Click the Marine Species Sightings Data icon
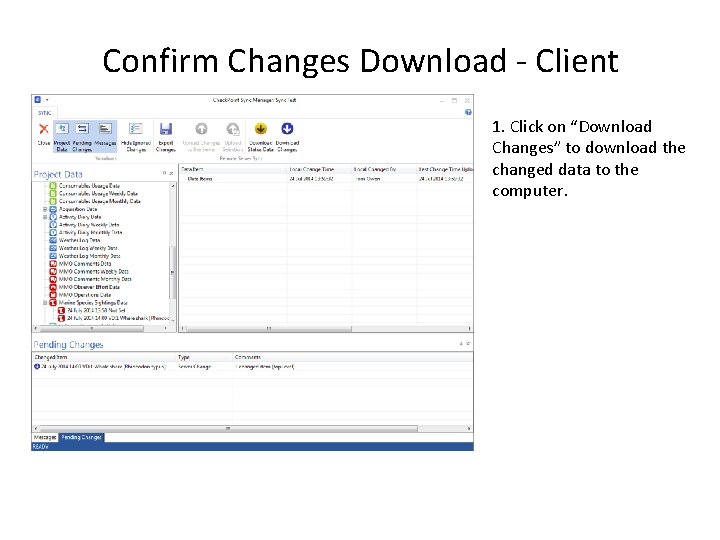Viewport: 720px width, 540px height. tap(53, 303)
